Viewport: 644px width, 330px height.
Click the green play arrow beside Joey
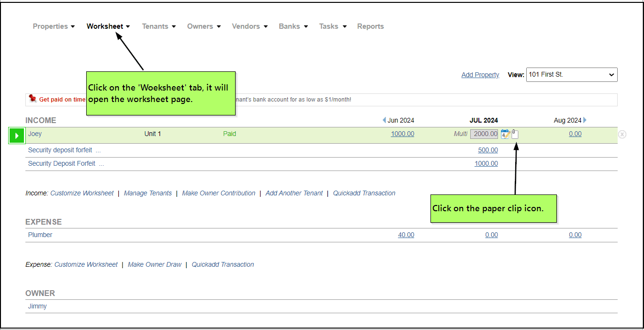click(x=16, y=136)
